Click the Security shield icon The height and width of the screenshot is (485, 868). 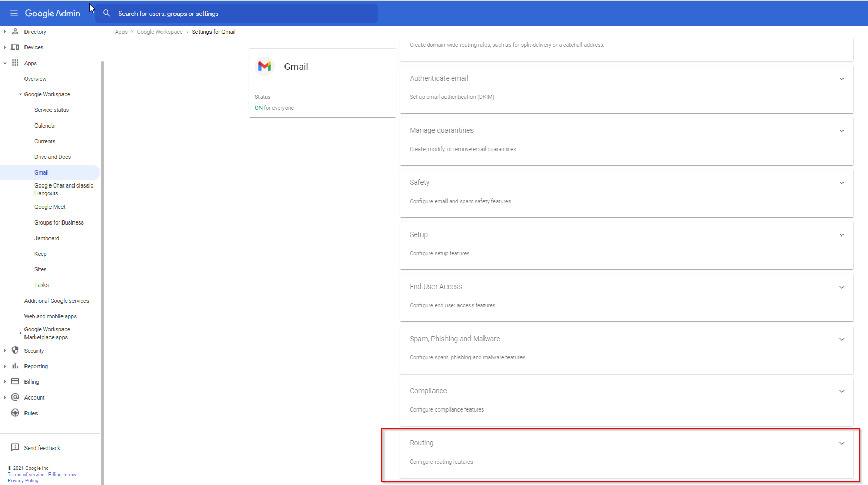(x=15, y=351)
